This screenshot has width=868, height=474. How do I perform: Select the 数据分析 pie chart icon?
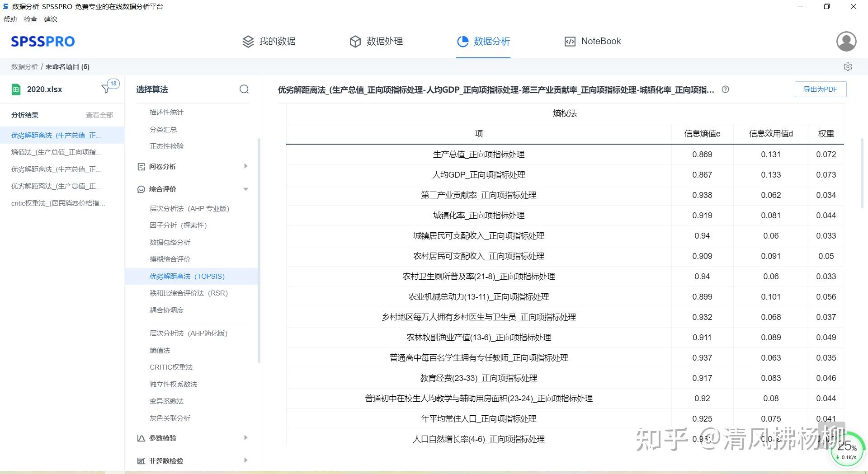(462, 41)
